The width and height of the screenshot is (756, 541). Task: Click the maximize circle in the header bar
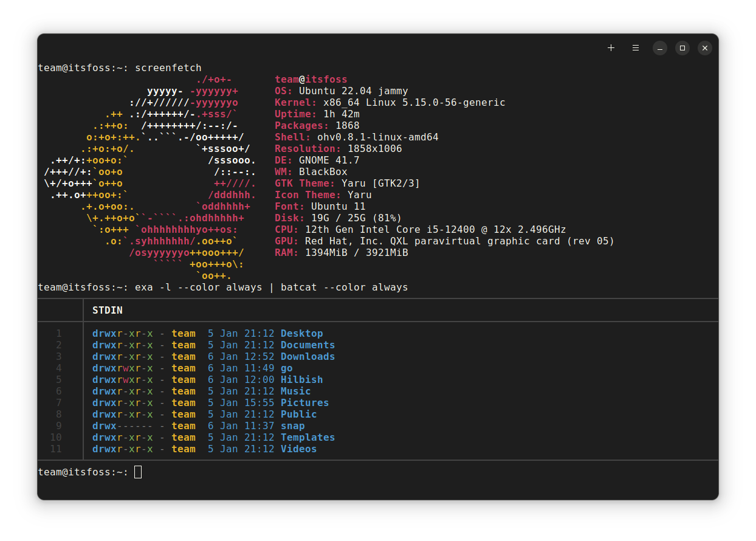pyautogui.click(x=682, y=47)
